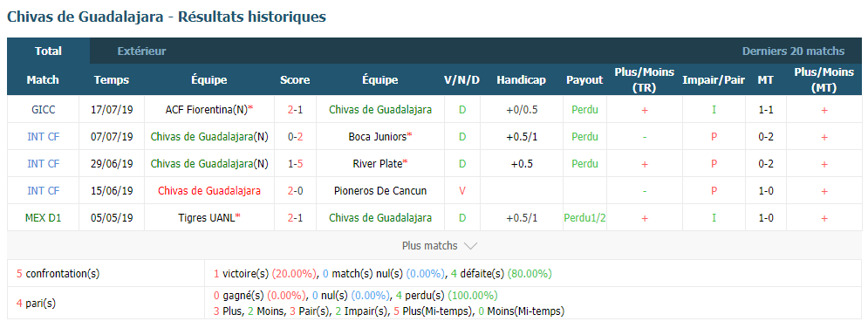Viewport: 868px width, 328px height.
Task: Click the Pioneros De Cancun team
Action: [379, 191]
